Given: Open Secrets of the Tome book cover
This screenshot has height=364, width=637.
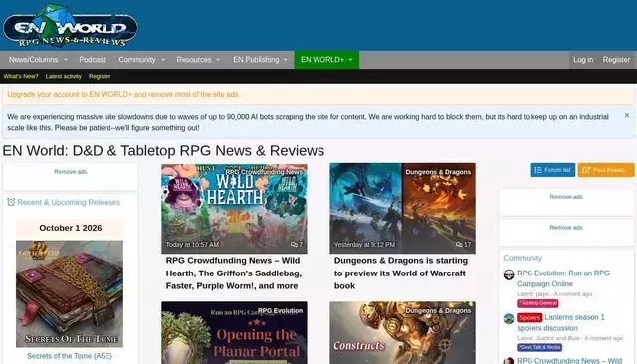Looking at the screenshot, I should (70, 293).
